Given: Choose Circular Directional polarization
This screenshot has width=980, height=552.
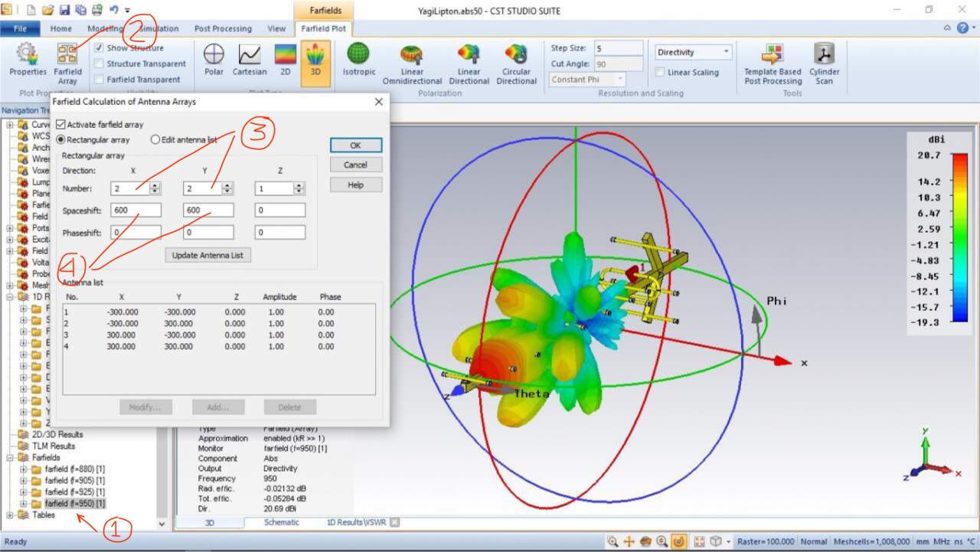Looking at the screenshot, I should tap(516, 64).
